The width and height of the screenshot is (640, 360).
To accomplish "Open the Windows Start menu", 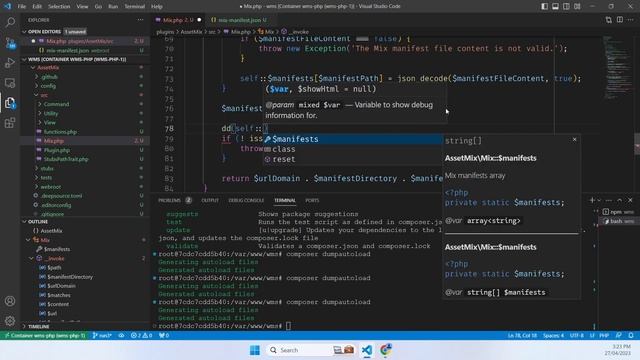I will 255,350.
